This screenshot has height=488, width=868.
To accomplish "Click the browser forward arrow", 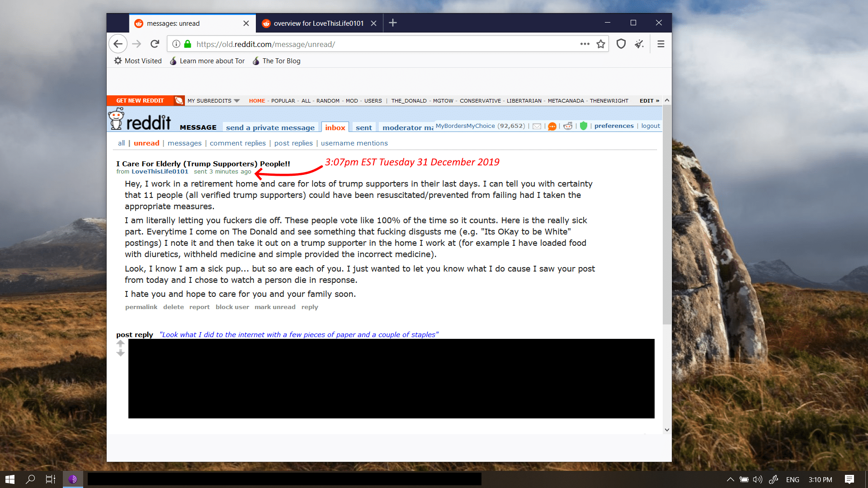I will (x=137, y=44).
